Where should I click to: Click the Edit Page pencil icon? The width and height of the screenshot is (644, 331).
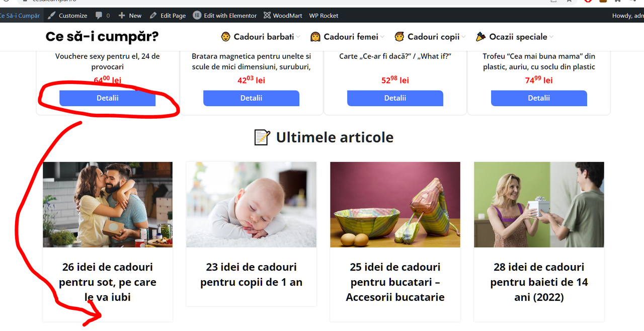coord(153,16)
